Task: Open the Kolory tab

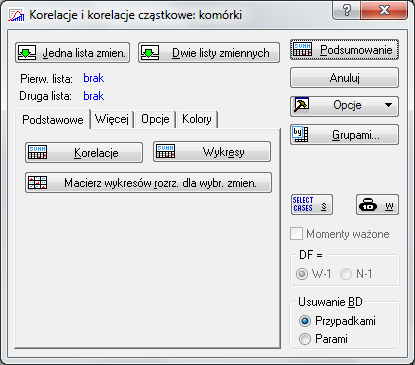Action: click(197, 119)
